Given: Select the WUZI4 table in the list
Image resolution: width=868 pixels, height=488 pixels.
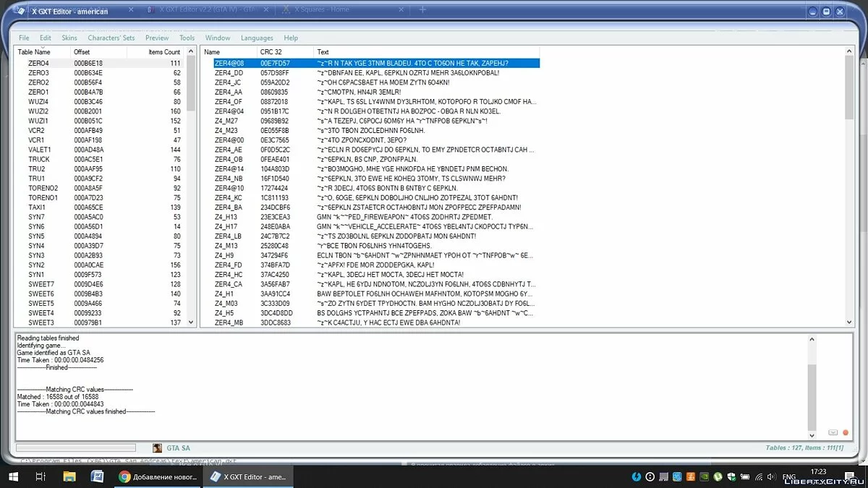Looking at the screenshot, I should coord(38,102).
